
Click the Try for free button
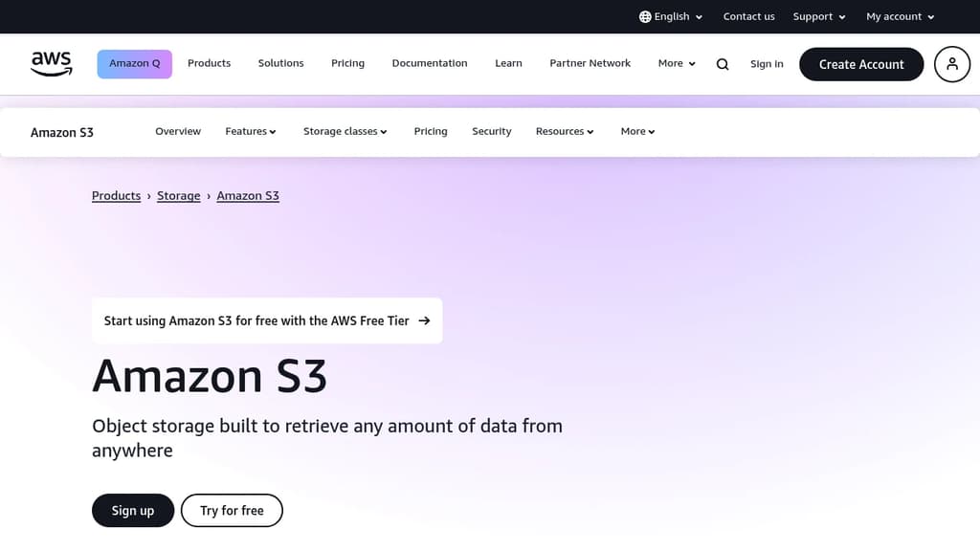click(x=232, y=511)
